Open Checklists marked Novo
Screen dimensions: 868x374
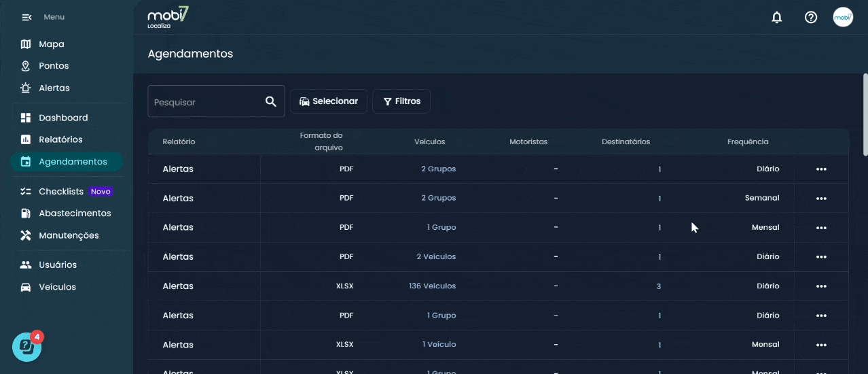pyautogui.click(x=61, y=192)
